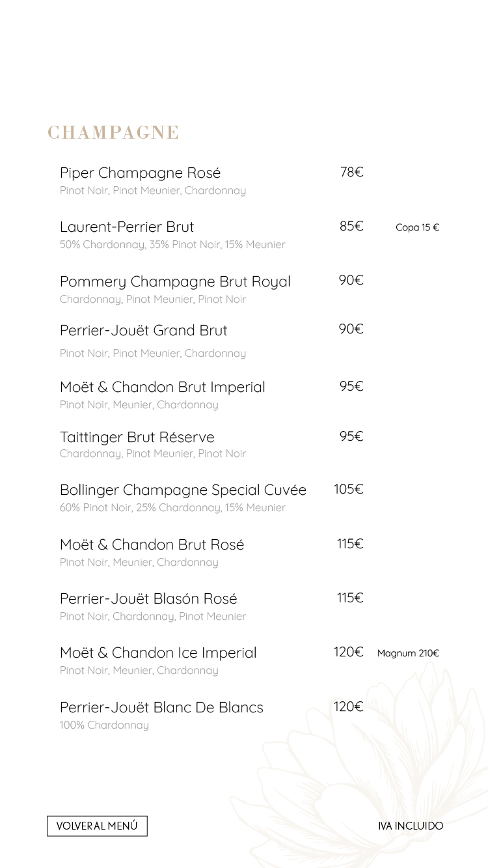Image resolution: width=488 pixels, height=868 pixels.
Task: Select Bollinger Champagne Special Cuvée
Action: [183, 490]
